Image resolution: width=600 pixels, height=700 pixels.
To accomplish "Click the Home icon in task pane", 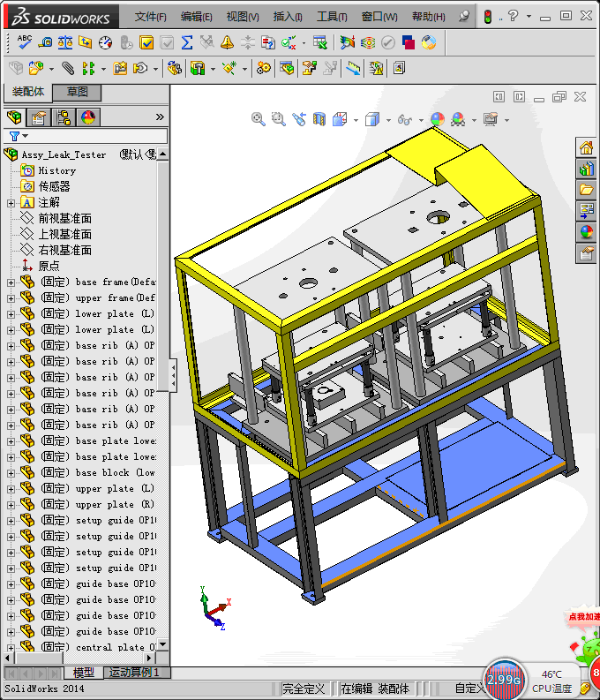I will 586,147.
